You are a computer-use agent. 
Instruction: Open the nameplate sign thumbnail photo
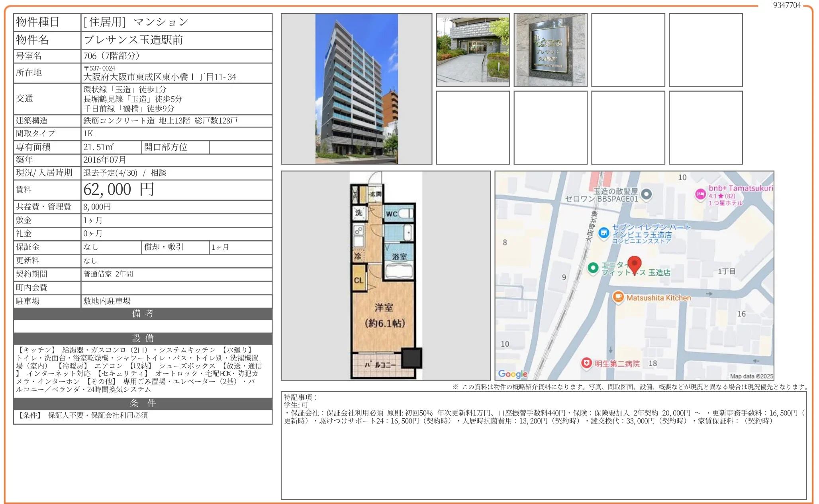pos(551,50)
